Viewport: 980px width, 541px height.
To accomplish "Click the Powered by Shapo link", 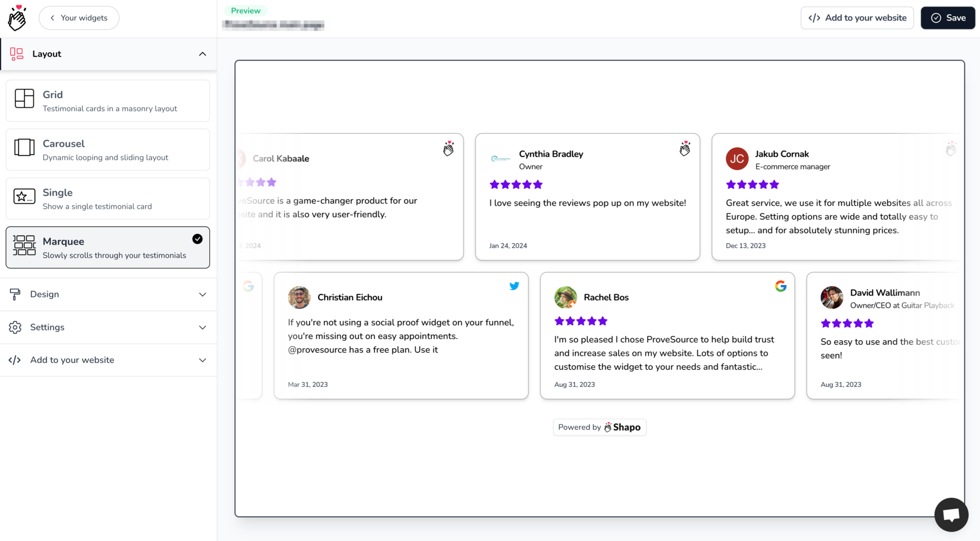I will point(599,427).
